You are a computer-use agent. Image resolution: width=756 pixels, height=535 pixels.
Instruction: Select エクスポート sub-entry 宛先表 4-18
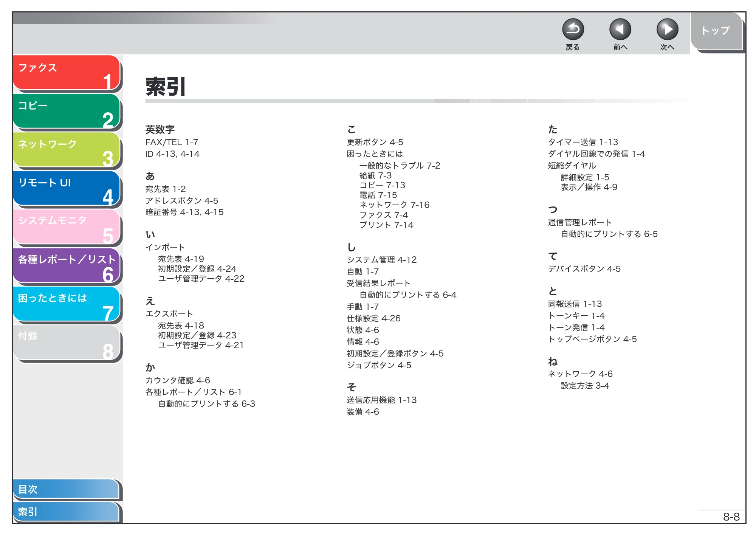[181, 325]
